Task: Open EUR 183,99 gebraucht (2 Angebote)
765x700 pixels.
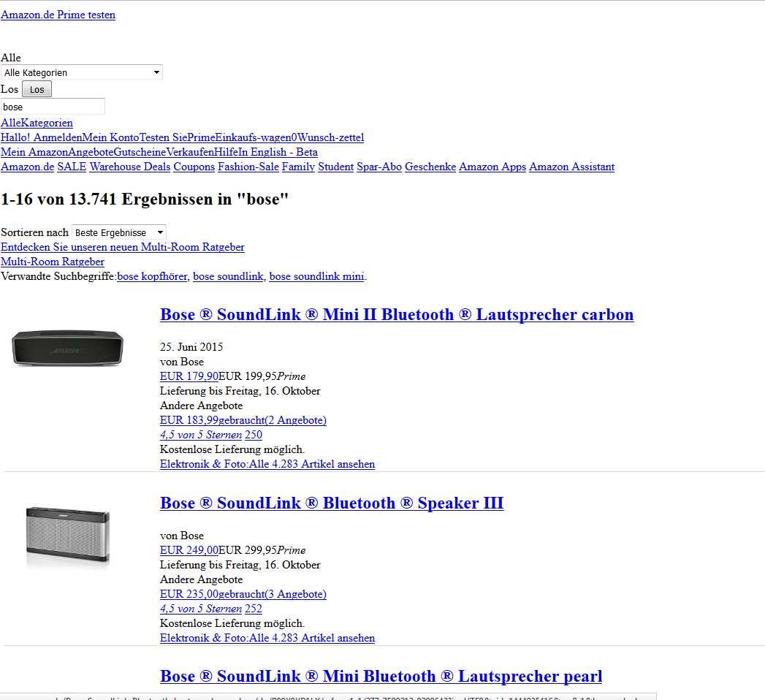Action: point(243,420)
